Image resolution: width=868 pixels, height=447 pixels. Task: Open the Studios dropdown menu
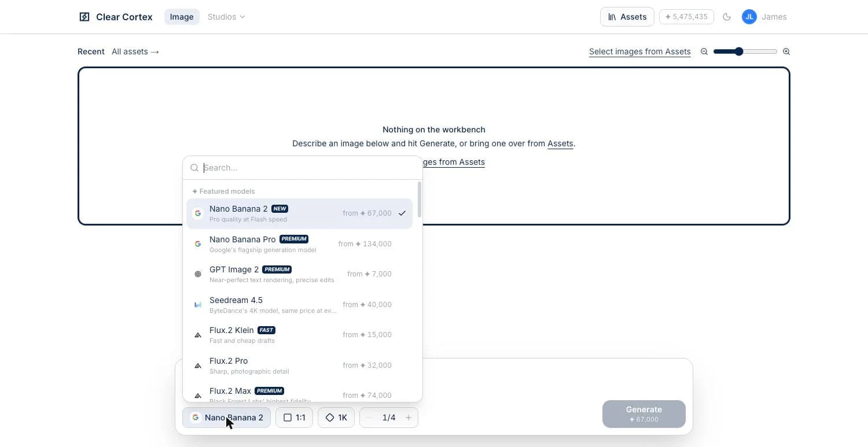click(x=226, y=17)
